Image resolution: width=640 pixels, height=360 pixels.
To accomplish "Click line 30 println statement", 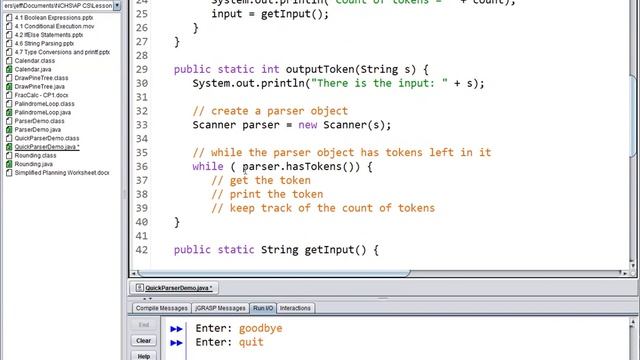I will coord(338,83).
